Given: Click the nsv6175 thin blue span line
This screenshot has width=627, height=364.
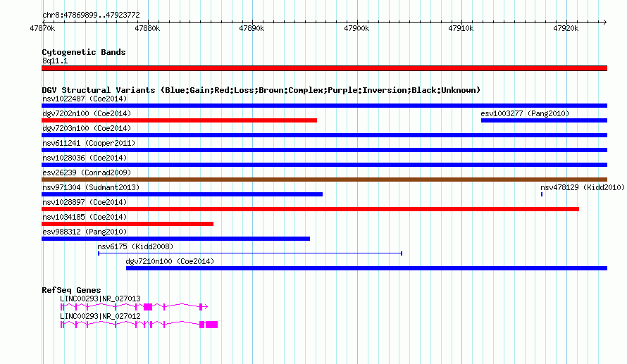Looking at the screenshot, I should 250,253.
